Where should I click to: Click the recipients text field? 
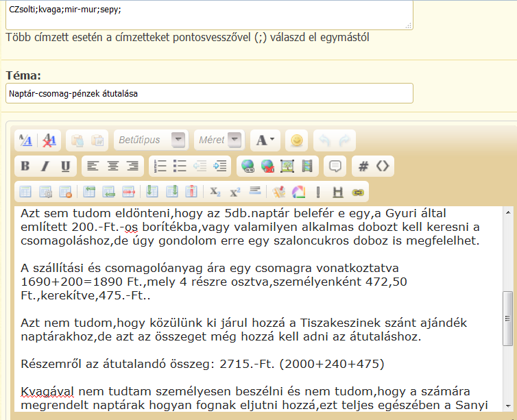[x=209, y=14]
